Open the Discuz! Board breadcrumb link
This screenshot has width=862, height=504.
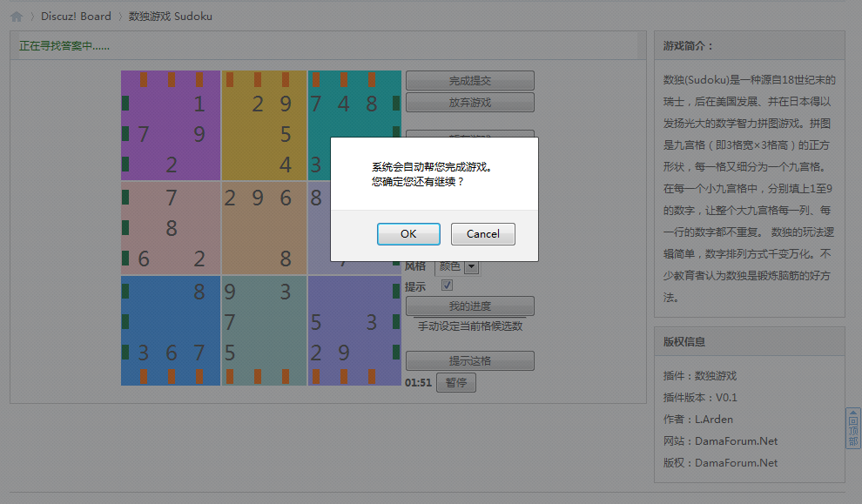click(76, 17)
